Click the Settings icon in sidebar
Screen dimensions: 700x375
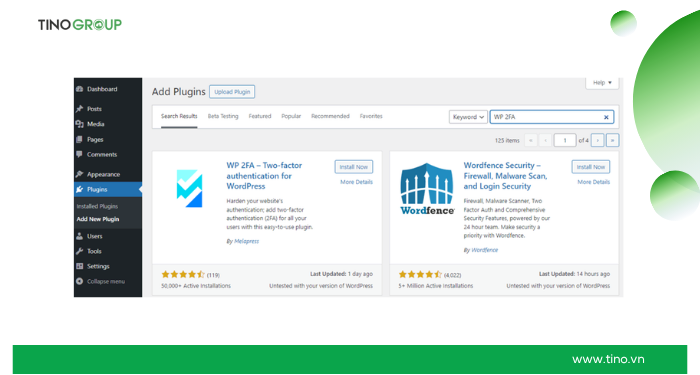79,267
